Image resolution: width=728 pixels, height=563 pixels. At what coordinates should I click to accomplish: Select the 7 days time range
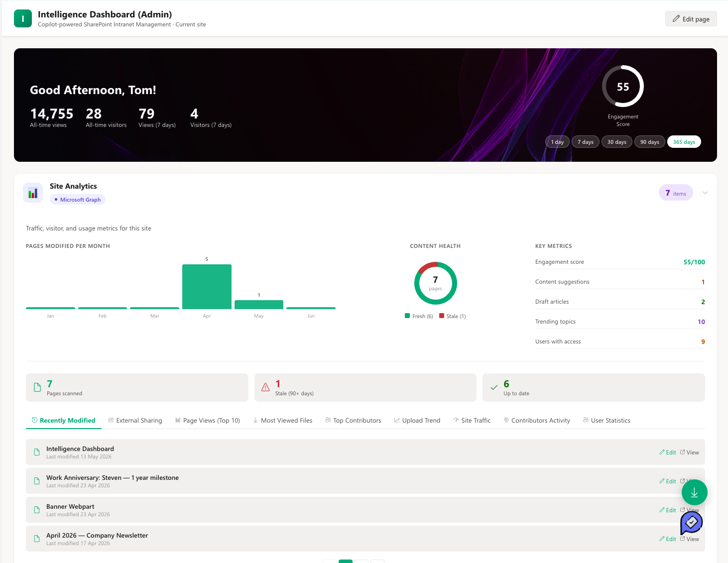pyautogui.click(x=586, y=142)
